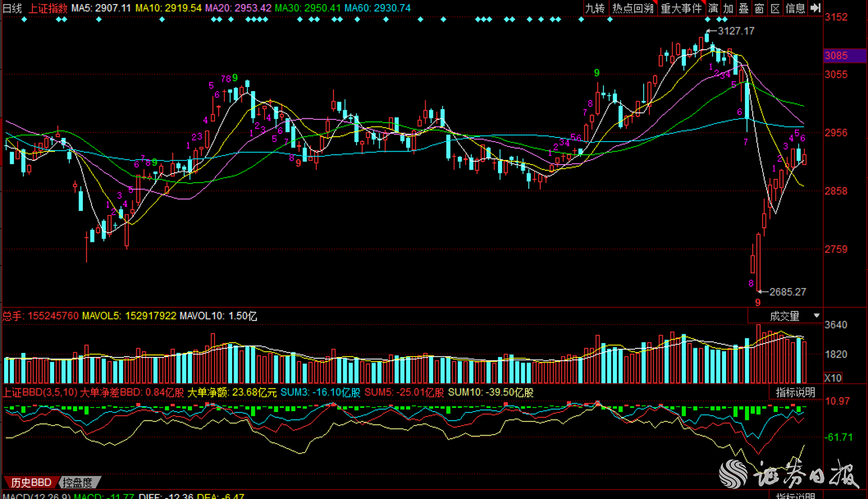
Task: Click the dropdown arrow beside 成交量
Action: [816, 315]
